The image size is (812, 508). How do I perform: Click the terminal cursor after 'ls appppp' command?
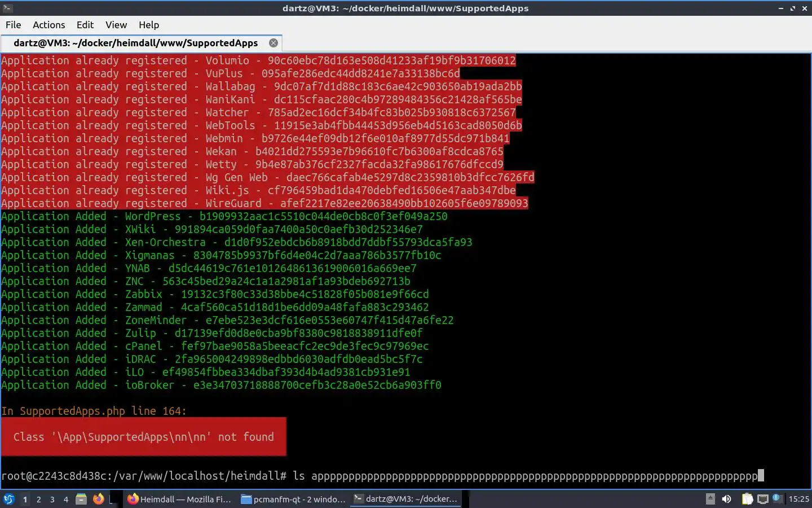pyautogui.click(x=761, y=476)
